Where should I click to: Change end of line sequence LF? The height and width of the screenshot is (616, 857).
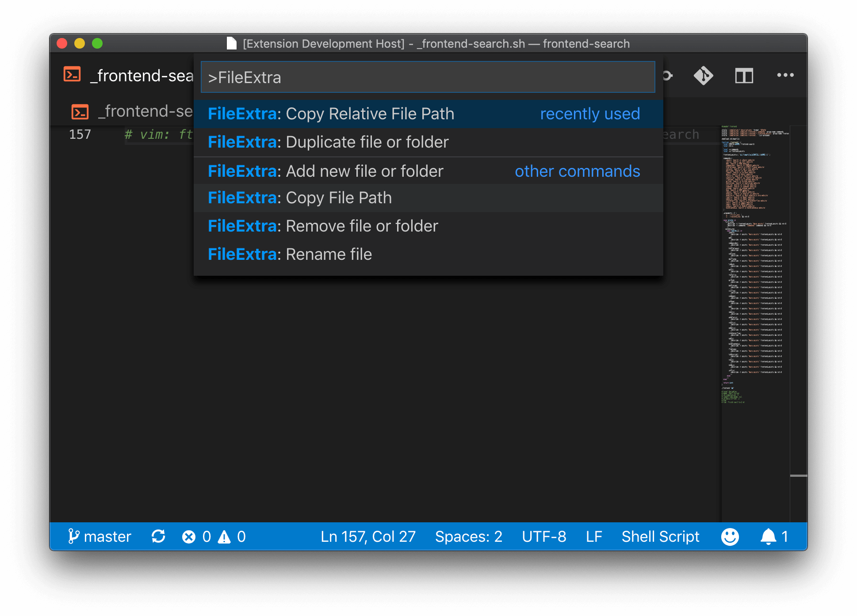coord(593,536)
